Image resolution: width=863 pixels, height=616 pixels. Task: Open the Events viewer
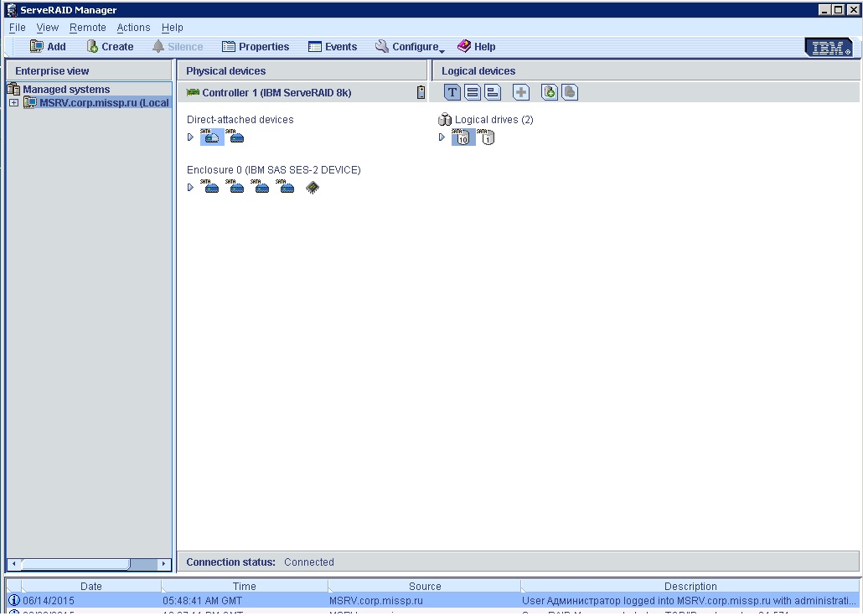point(333,47)
